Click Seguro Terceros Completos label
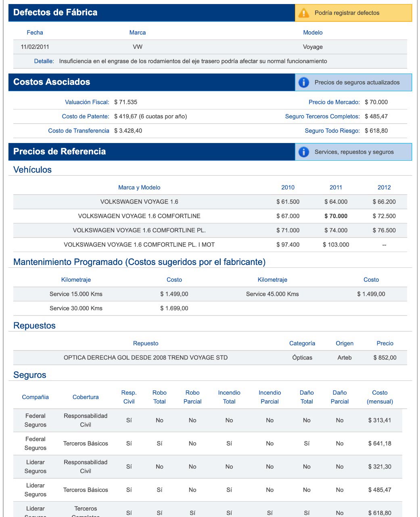 pos(322,116)
